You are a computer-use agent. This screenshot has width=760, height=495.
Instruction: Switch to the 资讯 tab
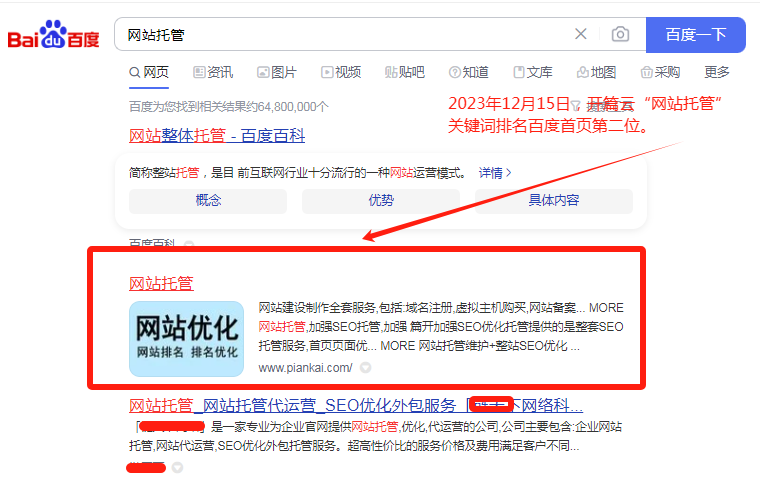(x=213, y=72)
